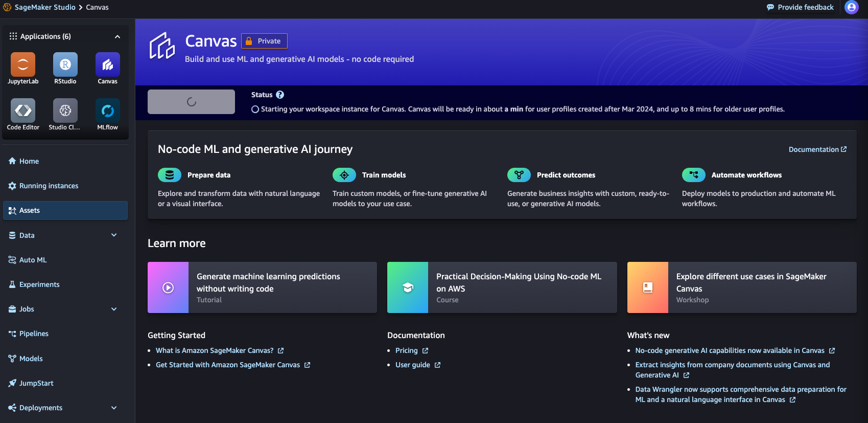Click the Provide feedback link
Viewport: 868px width, 423px height.
(800, 7)
